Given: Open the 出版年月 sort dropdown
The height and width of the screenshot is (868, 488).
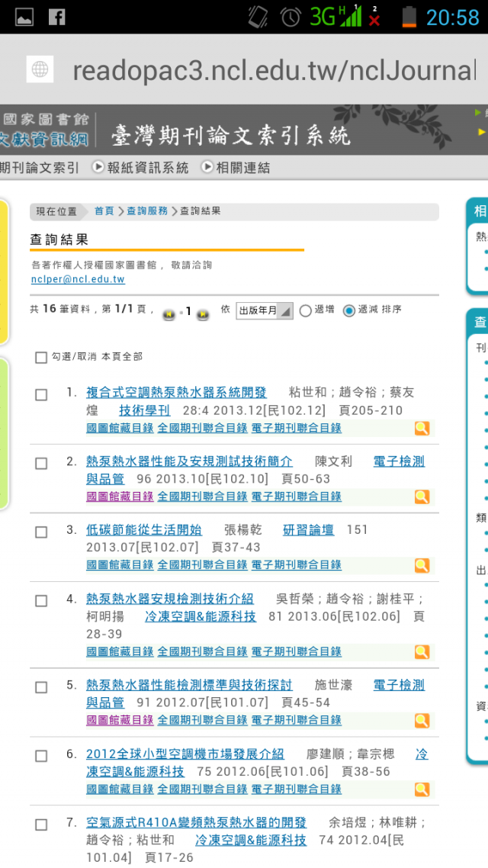Looking at the screenshot, I should (x=265, y=310).
